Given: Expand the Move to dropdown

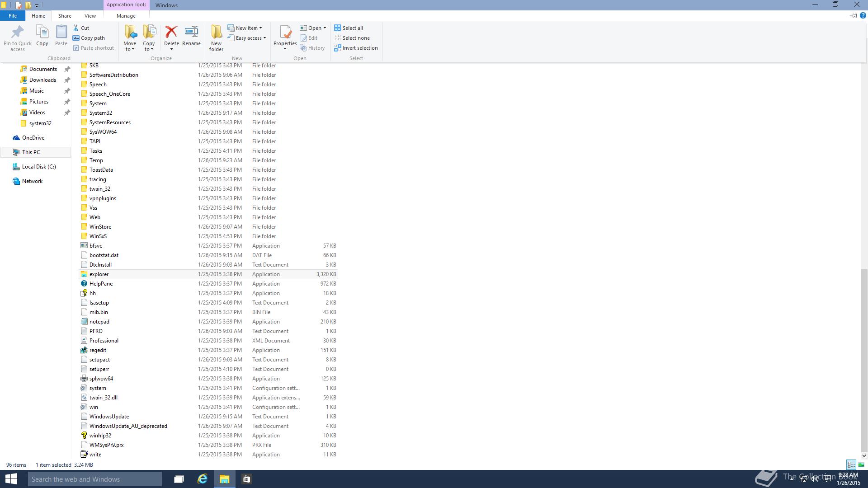Looking at the screenshot, I should 130,47.
